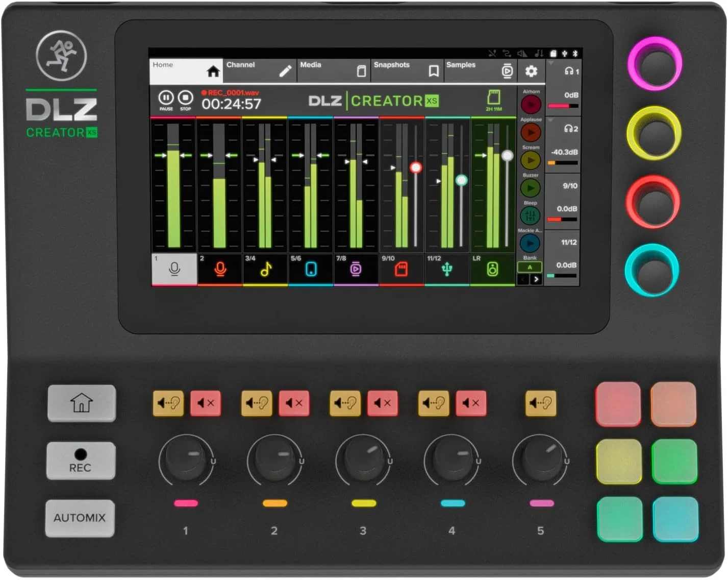Expand the headphone 2 panel triangle
This screenshot has height=580, width=728.
coord(551,120)
